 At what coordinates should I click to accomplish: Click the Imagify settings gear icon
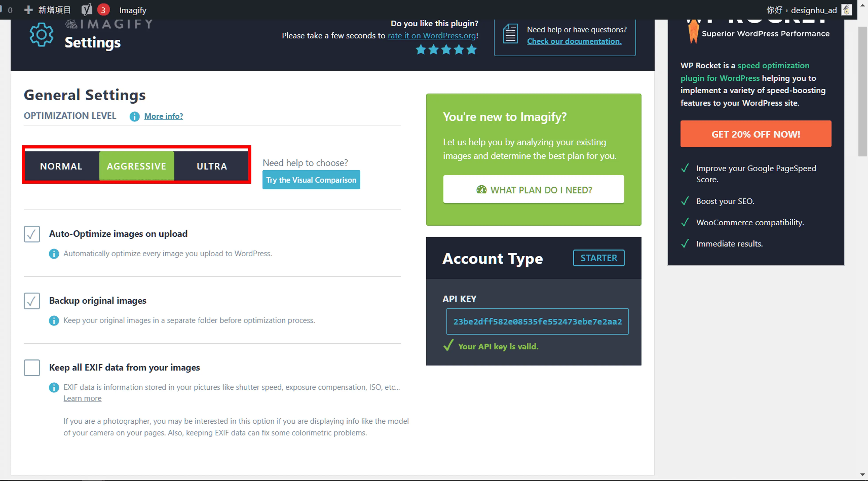[41, 34]
